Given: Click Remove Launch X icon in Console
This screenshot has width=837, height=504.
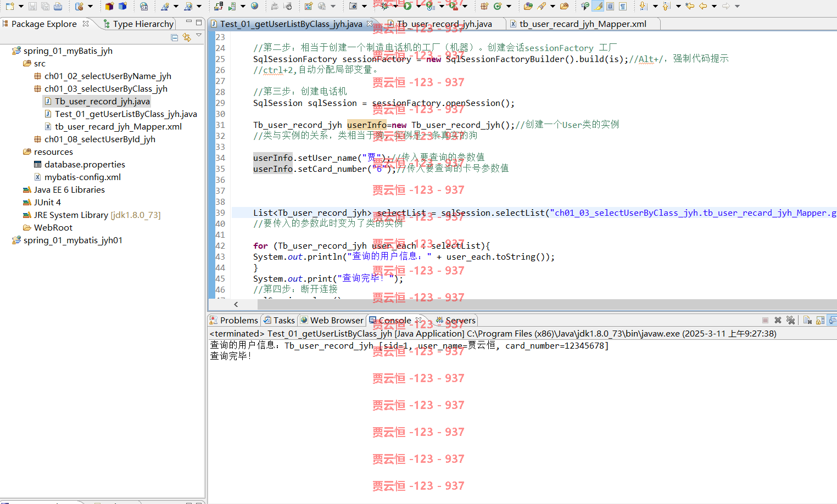Looking at the screenshot, I should click(778, 320).
